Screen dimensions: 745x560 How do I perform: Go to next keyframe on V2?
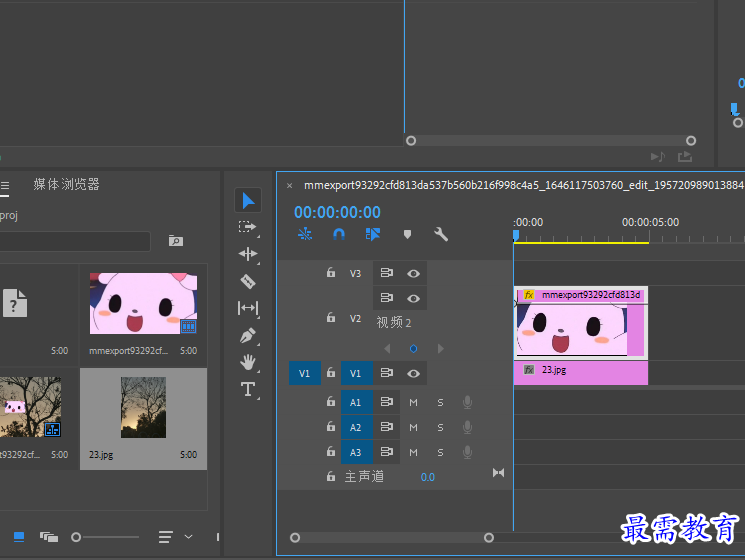pyautogui.click(x=440, y=349)
